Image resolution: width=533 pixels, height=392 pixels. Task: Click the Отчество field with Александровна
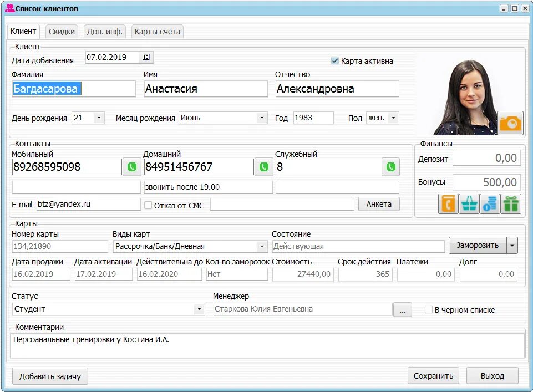point(337,89)
